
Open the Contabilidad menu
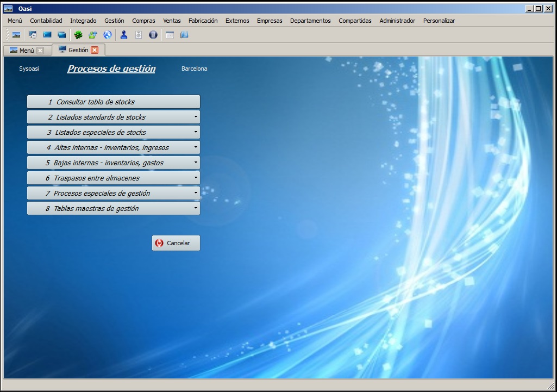point(46,21)
